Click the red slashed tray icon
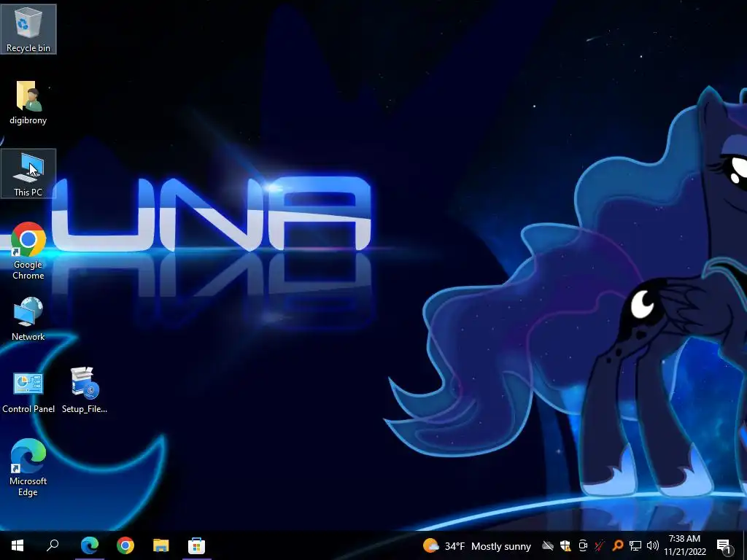Screen dimensions: 747x560 600,545
